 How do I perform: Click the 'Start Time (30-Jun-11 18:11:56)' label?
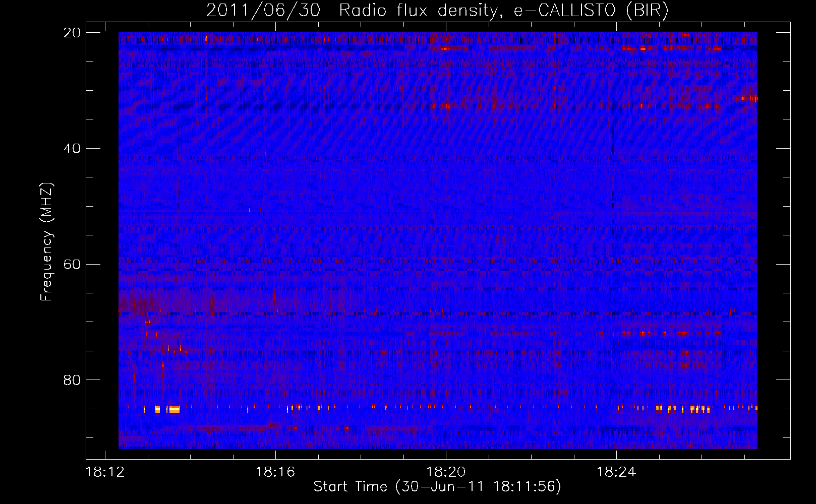437,487
